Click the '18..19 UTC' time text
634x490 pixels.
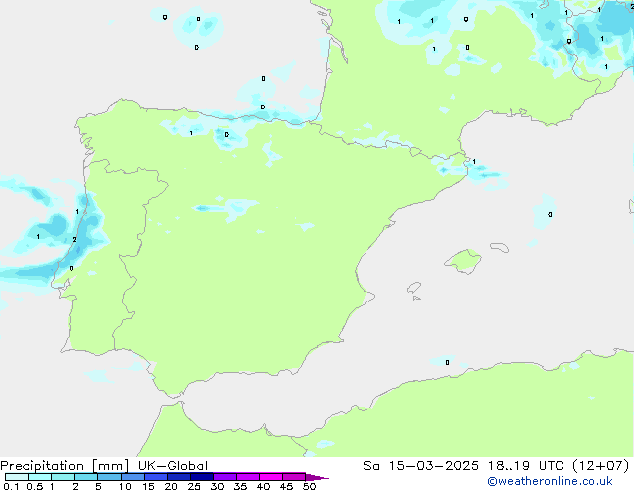526,466
